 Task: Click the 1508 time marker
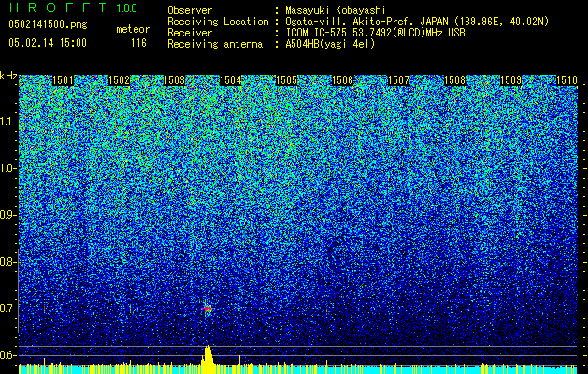pos(454,80)
